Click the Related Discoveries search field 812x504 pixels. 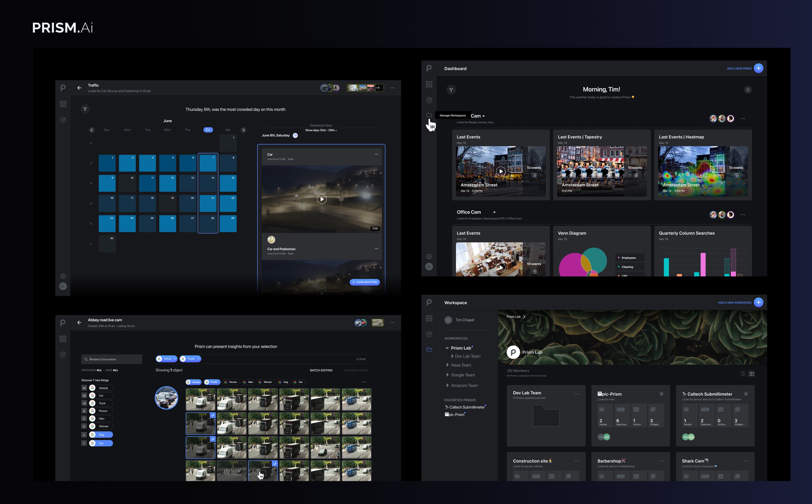point(112,359)
